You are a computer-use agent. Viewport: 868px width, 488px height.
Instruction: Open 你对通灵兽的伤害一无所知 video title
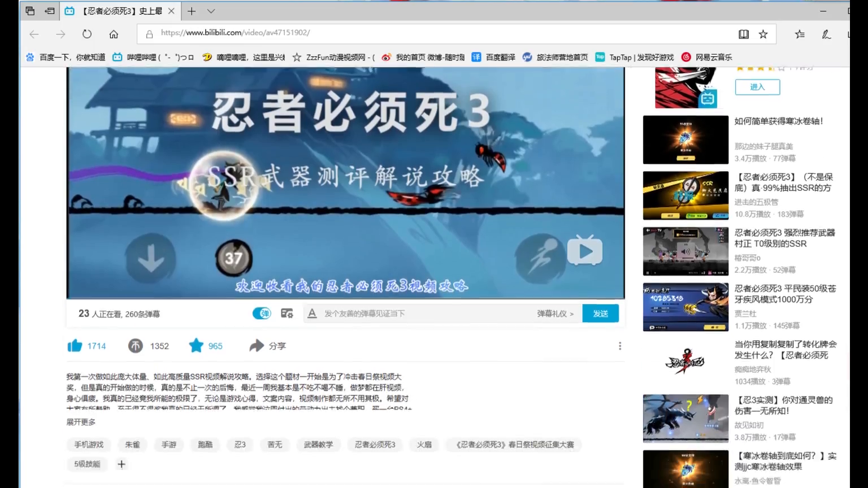point(783,405)
